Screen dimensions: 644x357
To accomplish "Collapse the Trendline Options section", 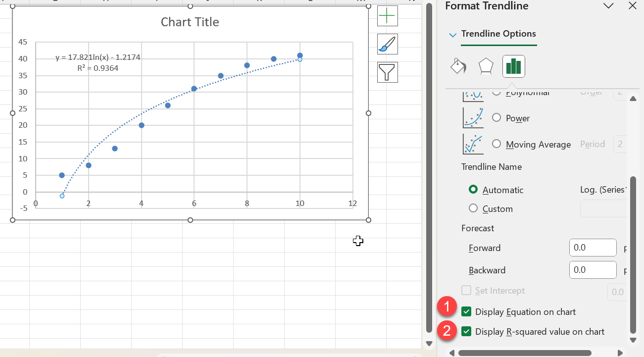I will (x=452, y=35).
